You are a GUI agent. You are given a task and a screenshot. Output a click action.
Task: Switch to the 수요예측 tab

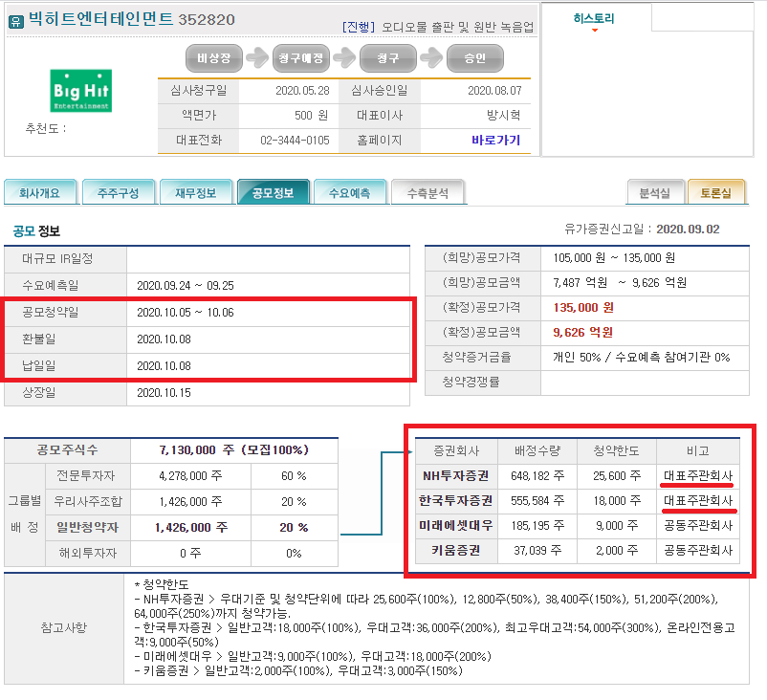pyautogui.click(x=350, y=192)
